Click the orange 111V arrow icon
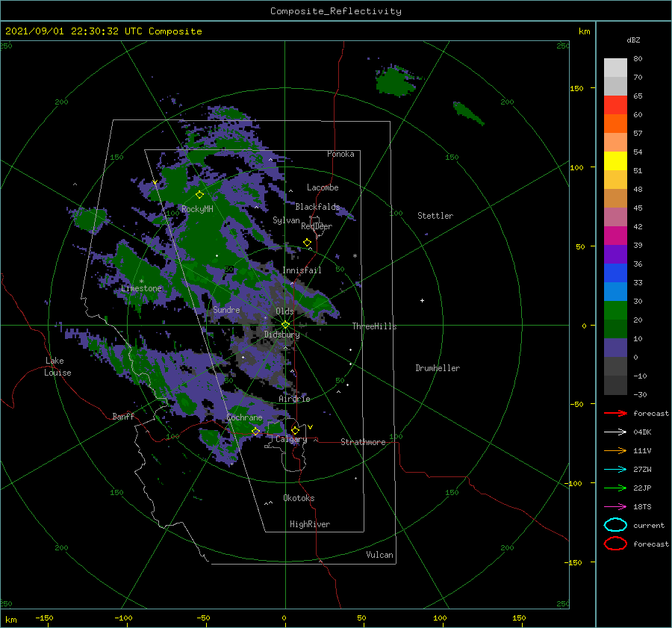 point(615,450)
